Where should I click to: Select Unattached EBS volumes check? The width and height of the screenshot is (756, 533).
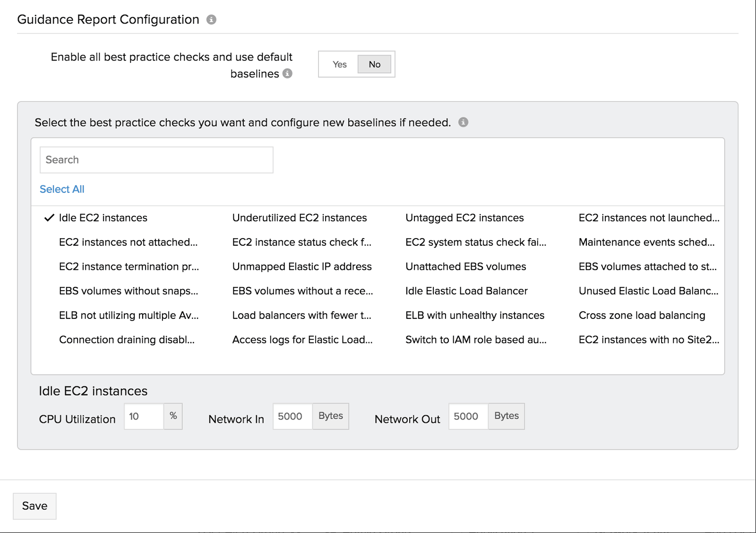(x=465, y=266)
